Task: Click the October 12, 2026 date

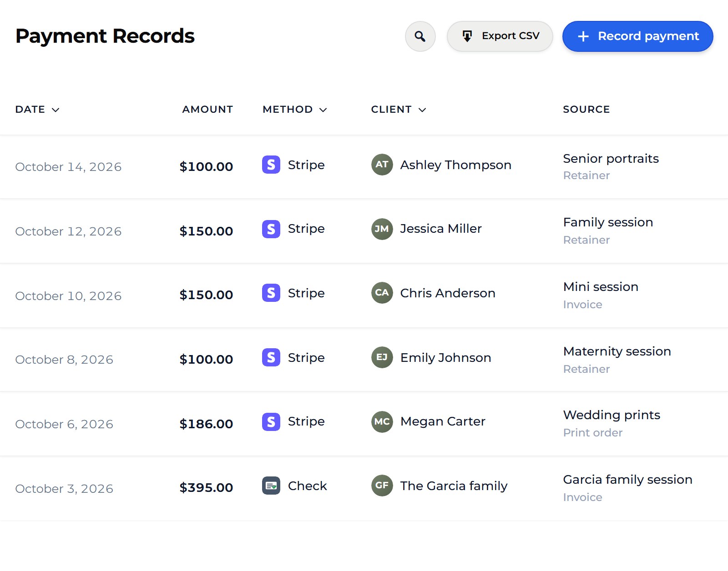Action: [68, 231]
